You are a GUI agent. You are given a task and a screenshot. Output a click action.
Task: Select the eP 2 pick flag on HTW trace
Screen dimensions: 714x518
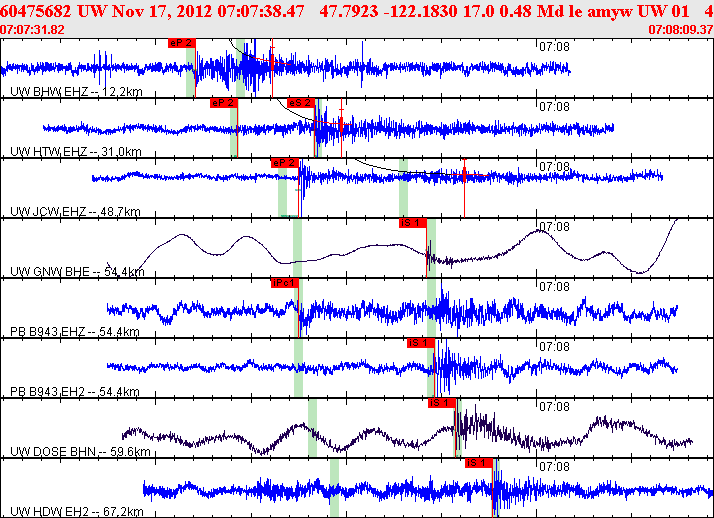point(224,103)
